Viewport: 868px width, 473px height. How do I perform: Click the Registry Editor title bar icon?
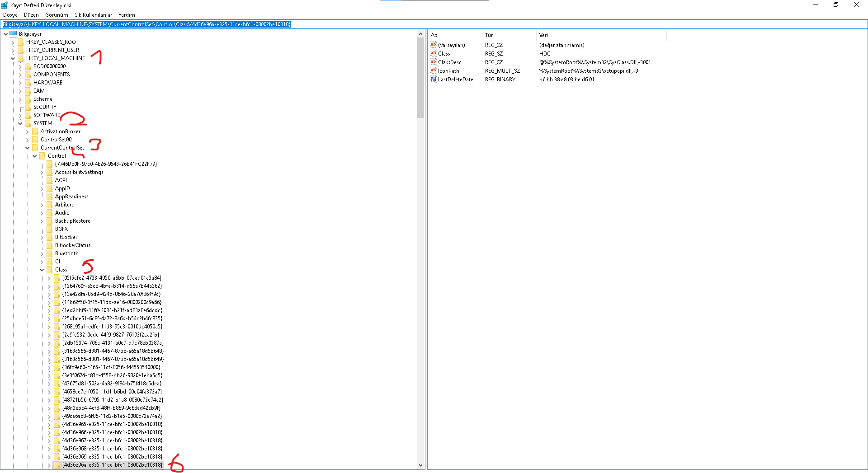coord(5,5)
